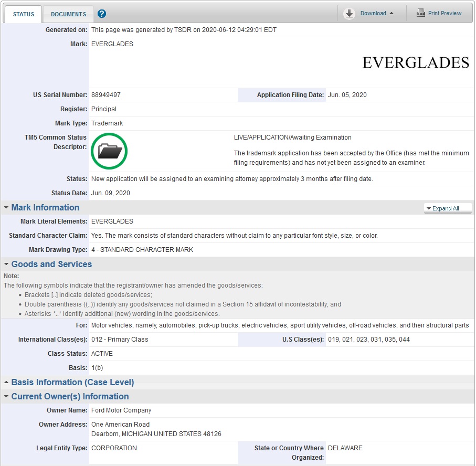Select the STATUS tab
The width and height of the screenshot is (476, 466).
pyautogui.click(x=23, y=14)
